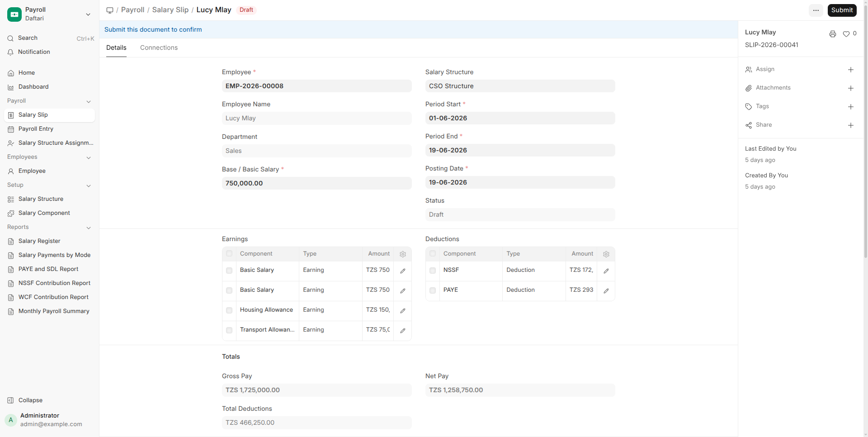Like the document with the heart icon

(846, 34)
